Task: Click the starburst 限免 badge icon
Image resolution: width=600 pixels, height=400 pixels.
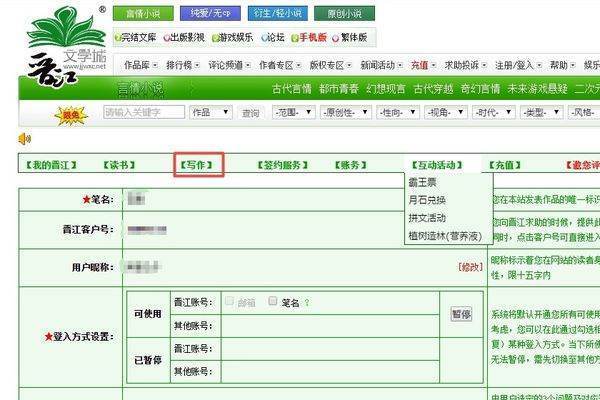Action: (x=71, y=115)
